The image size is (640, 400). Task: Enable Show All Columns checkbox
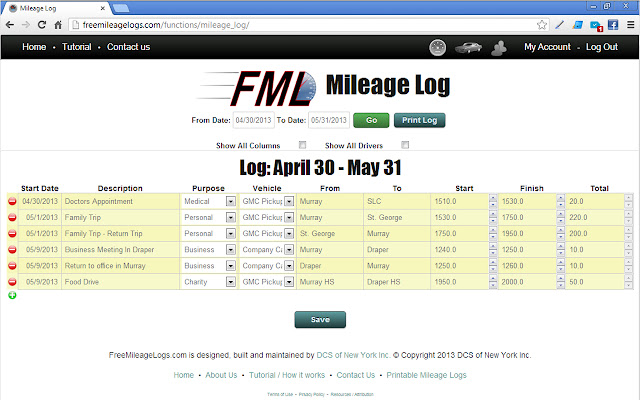click(x=302, y=144)
